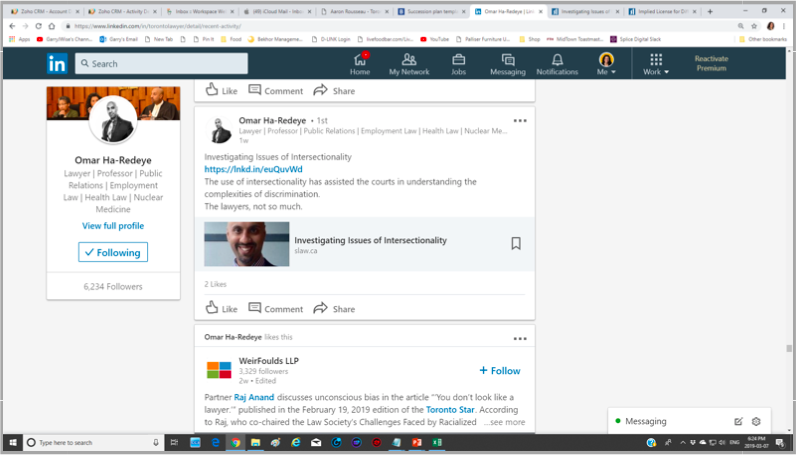Screen dimensions: 798x455
Task: Open options menu on Omar Ha-Redeye post
Action: pyautogui.click(x=520, y=121)
